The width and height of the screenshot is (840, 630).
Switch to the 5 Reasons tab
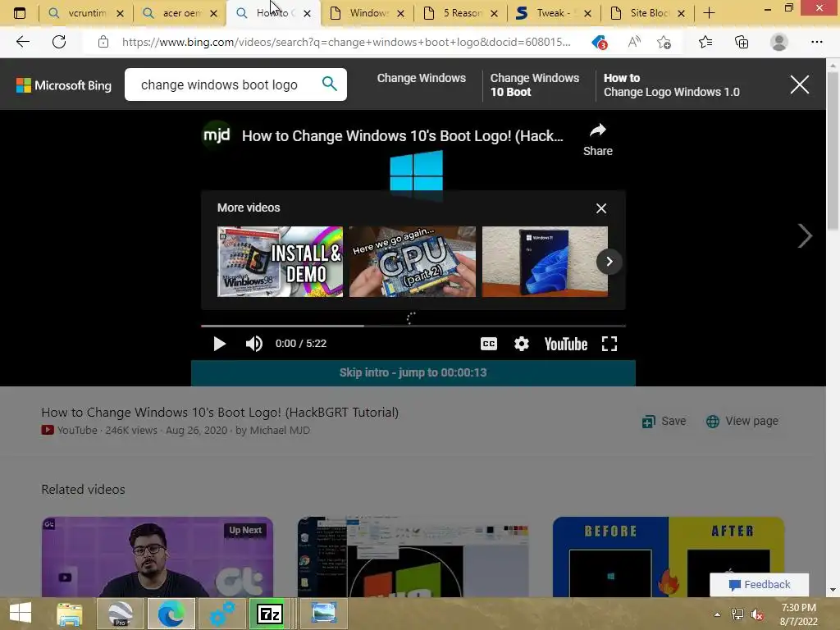pyautogui.click(x=462, y=13)
